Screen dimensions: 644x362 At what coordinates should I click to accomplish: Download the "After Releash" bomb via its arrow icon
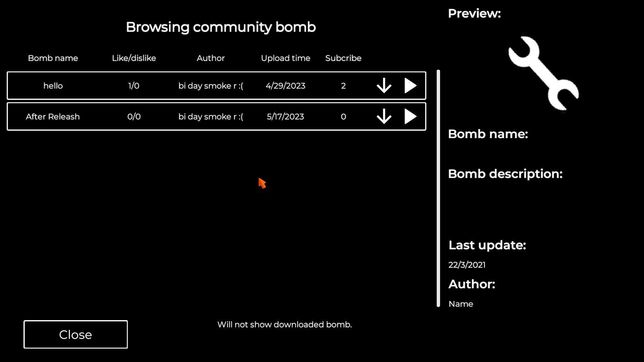click(384, 117)
